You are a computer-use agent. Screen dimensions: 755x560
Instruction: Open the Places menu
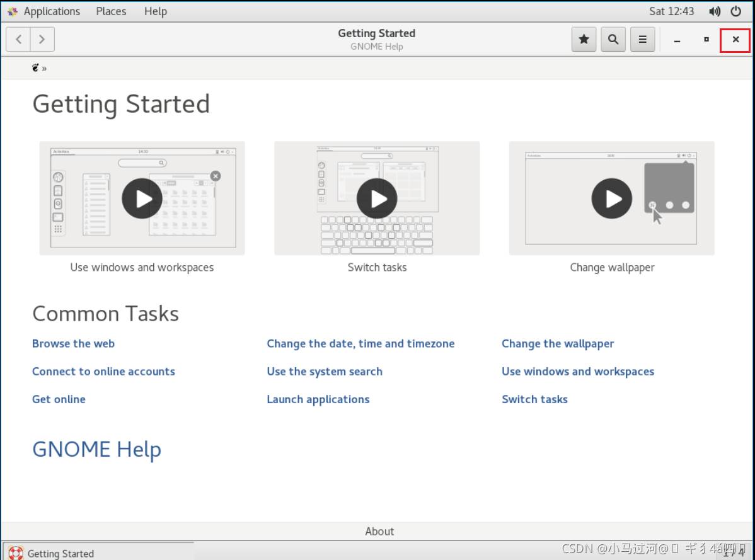tap(111, 11)
